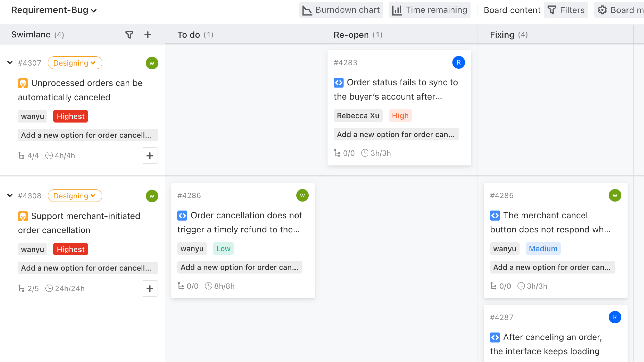
Task: Click the Highest priority tag on #4308
Action: pos(70,249)
